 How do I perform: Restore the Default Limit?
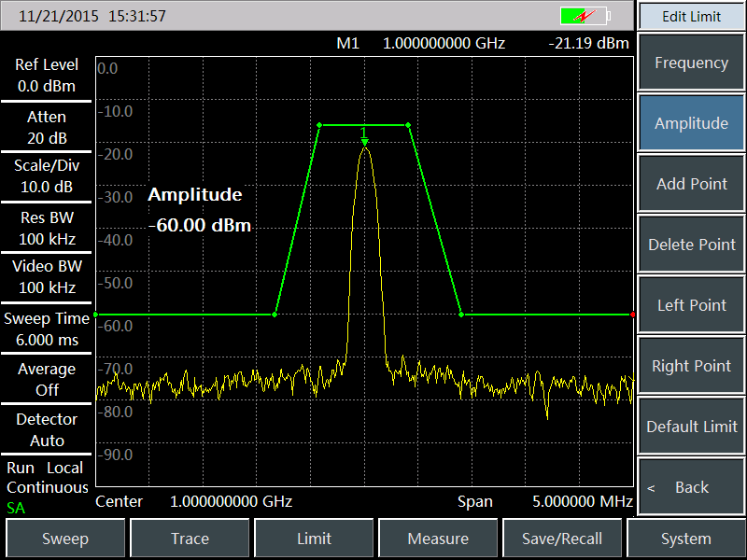pos(691,427)
